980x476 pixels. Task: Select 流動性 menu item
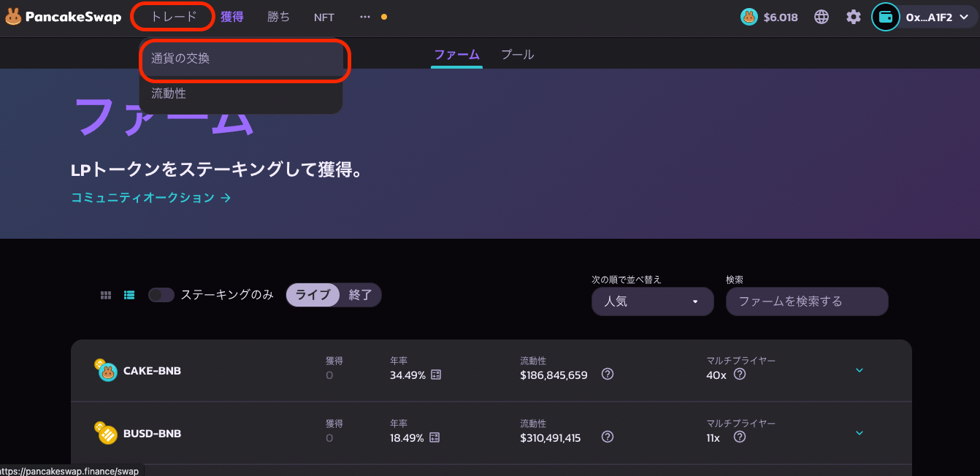tap(241, 93)
